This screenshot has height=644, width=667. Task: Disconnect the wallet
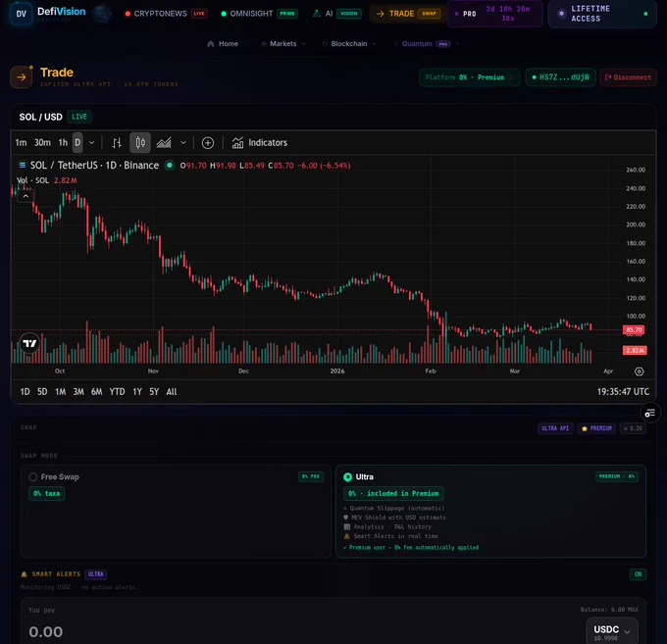(628, 77)
